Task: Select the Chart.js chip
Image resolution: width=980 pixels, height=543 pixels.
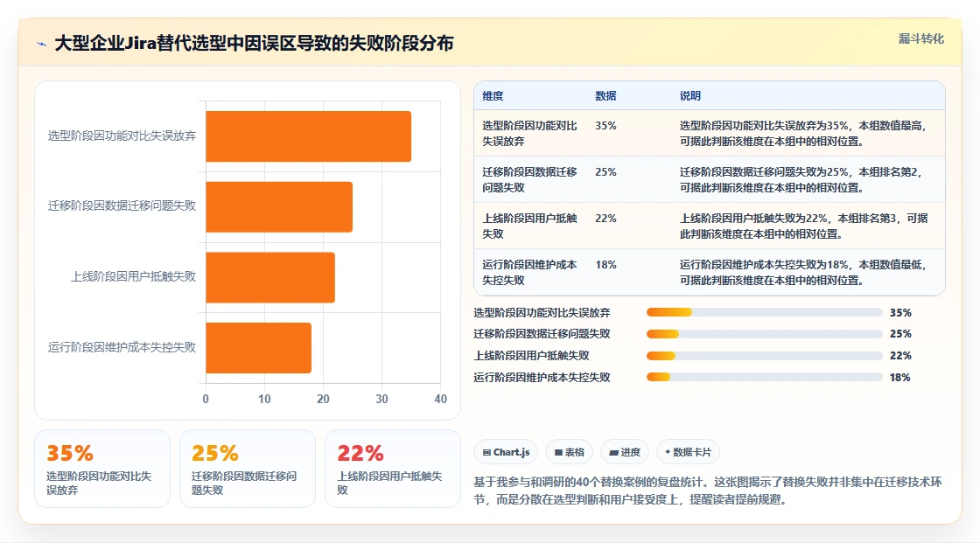Action: (507, 452)
